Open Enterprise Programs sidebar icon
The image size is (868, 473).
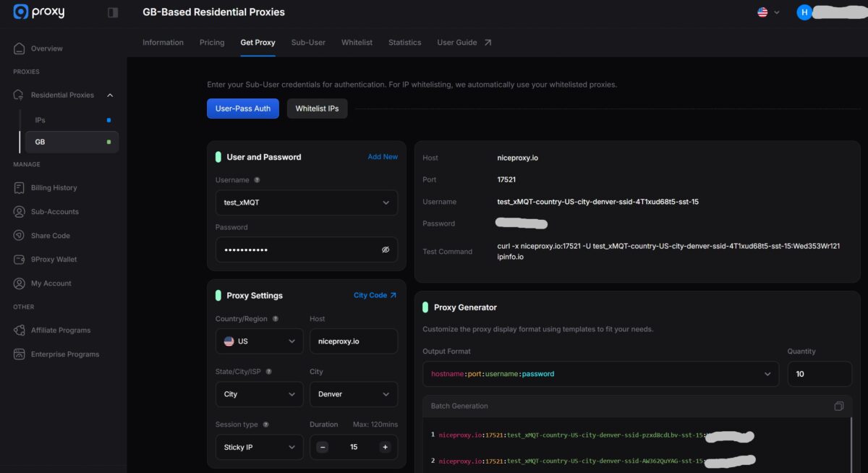20,354
